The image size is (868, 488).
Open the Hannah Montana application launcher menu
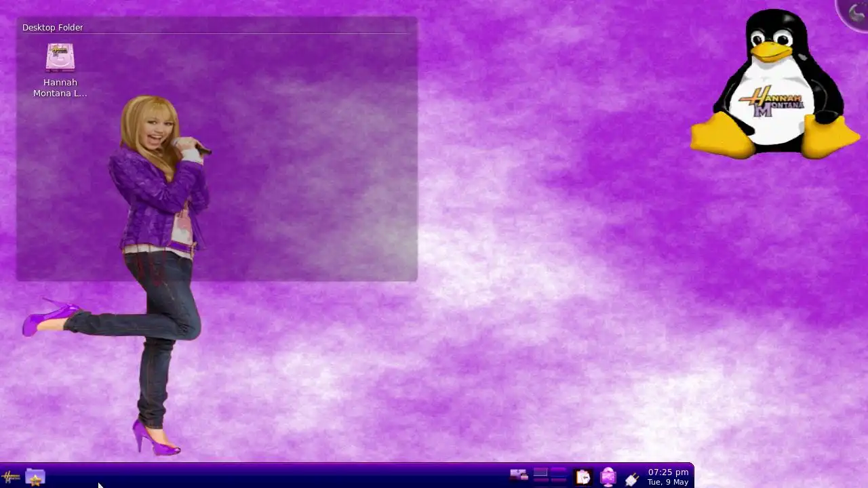coord(11,477)
